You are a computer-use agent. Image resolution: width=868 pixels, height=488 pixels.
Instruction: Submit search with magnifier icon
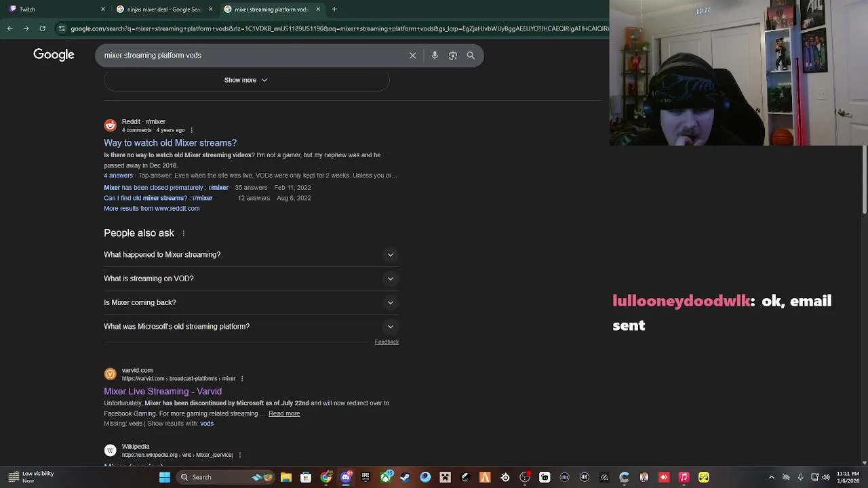pos(471,56)
